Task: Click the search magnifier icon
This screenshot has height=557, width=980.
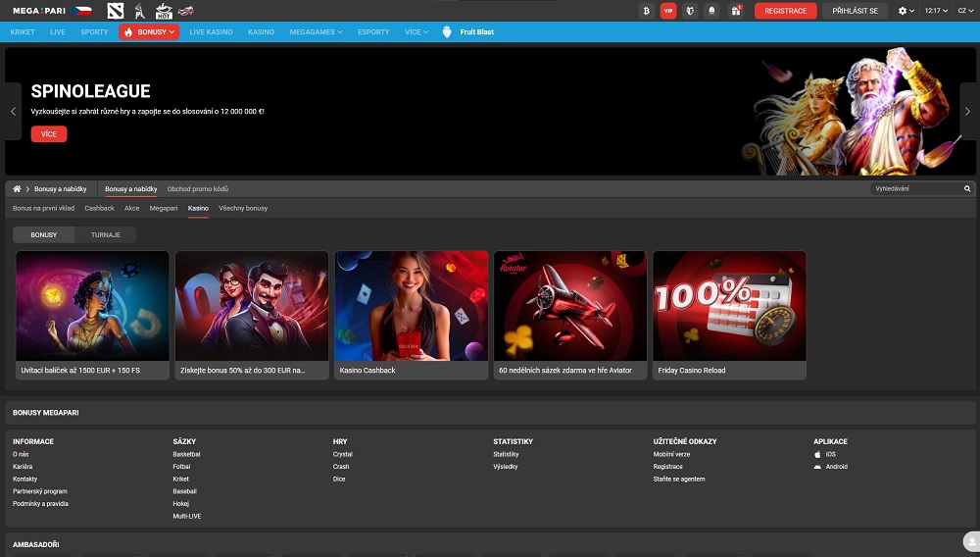Action: (x=967, y=189)
